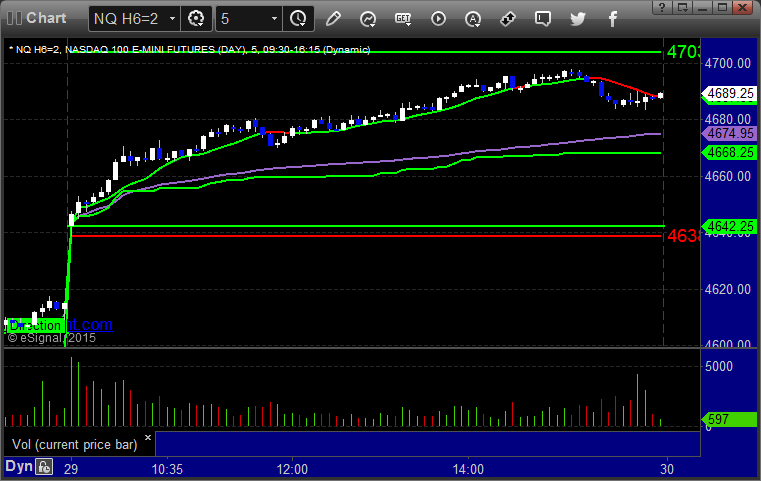The width and height of the screenshot is (761, 481).
Task: Click the 4668.25 green price marker
Action: [730, 152]
